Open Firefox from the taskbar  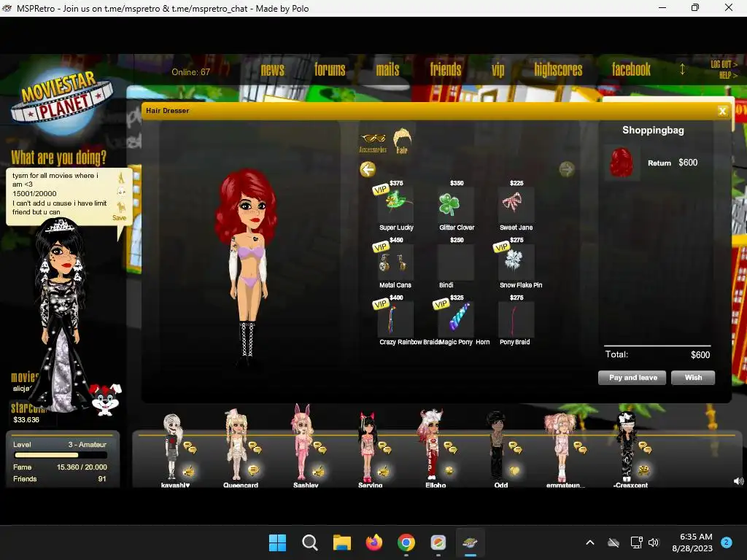(x=374, y=542)
